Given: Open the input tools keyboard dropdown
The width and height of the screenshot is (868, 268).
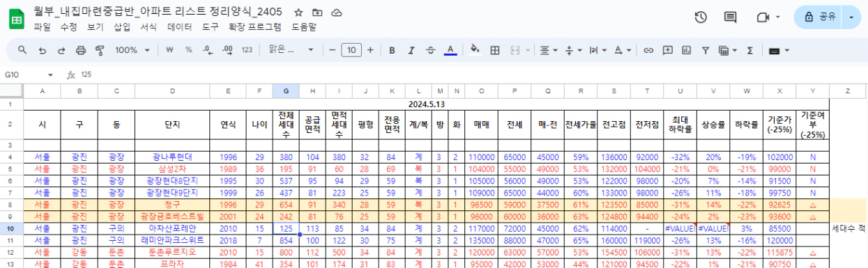Looking at the screenshot, I should 779,50.
